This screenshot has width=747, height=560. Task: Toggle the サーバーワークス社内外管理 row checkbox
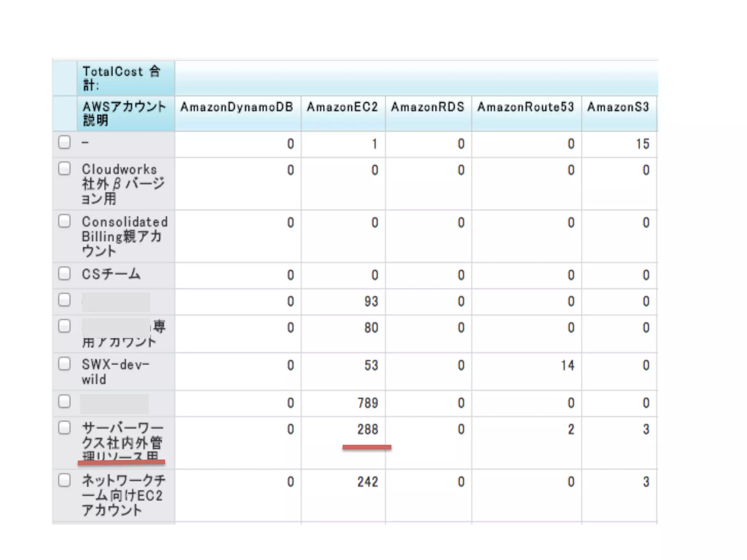[x=65, y=428]
